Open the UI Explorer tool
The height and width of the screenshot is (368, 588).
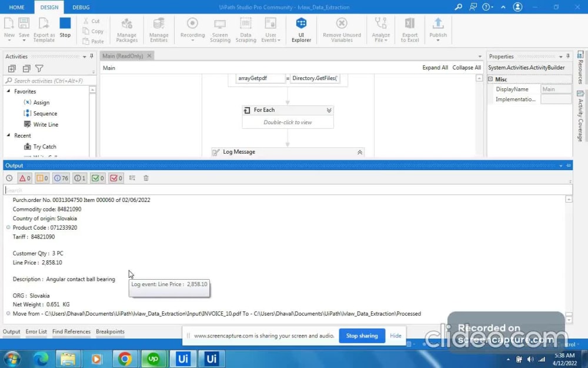(x=301, y=29)
